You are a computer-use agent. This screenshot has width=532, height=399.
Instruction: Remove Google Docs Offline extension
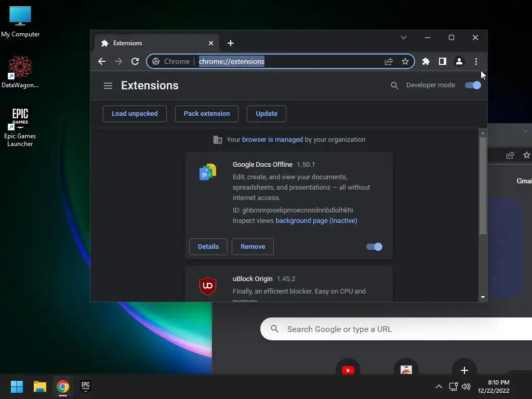(253, 247)
